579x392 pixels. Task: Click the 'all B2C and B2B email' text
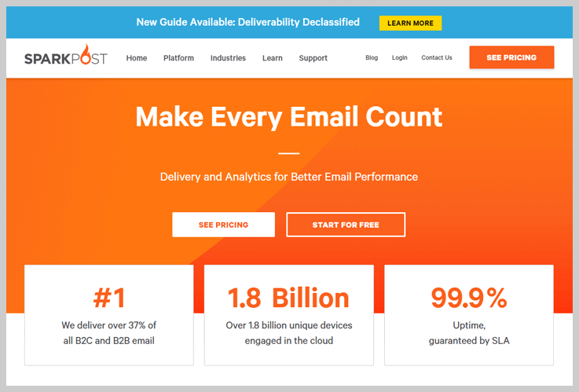tap(109, 340)
